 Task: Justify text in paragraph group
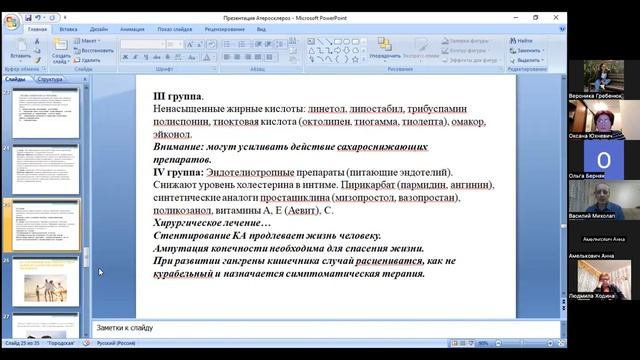click(258, 57)
